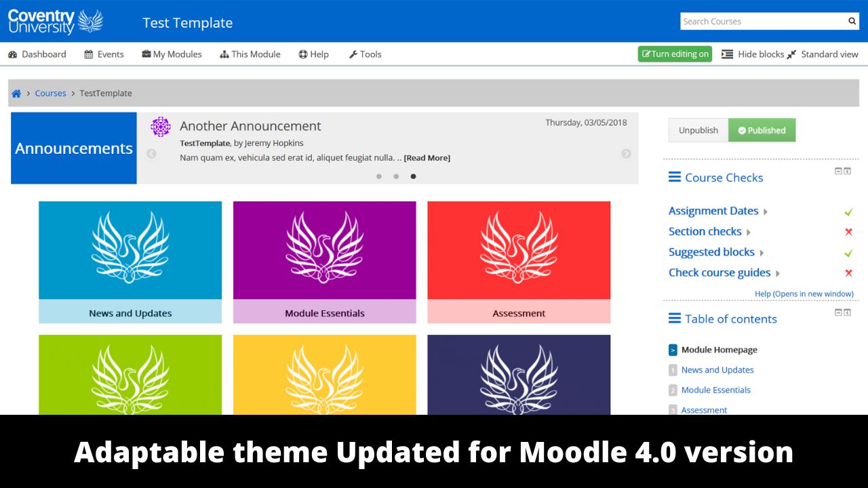This screenshot has height=488, width=868.
Task: Open News and Updates in table of contents
Action: point(717,370)
